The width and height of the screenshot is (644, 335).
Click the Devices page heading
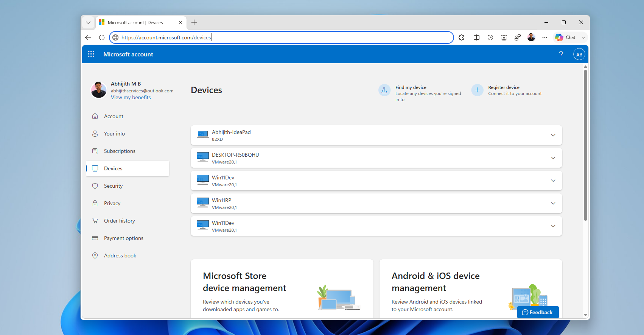pos(206,90)
